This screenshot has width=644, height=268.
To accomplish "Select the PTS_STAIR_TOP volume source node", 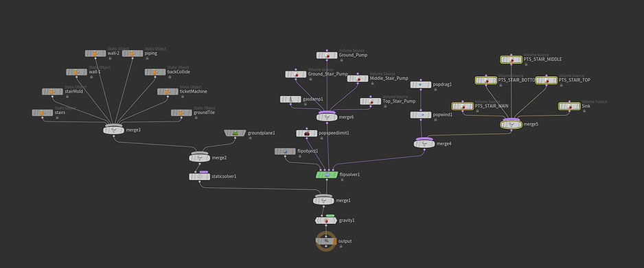I will tap(547, 80).
